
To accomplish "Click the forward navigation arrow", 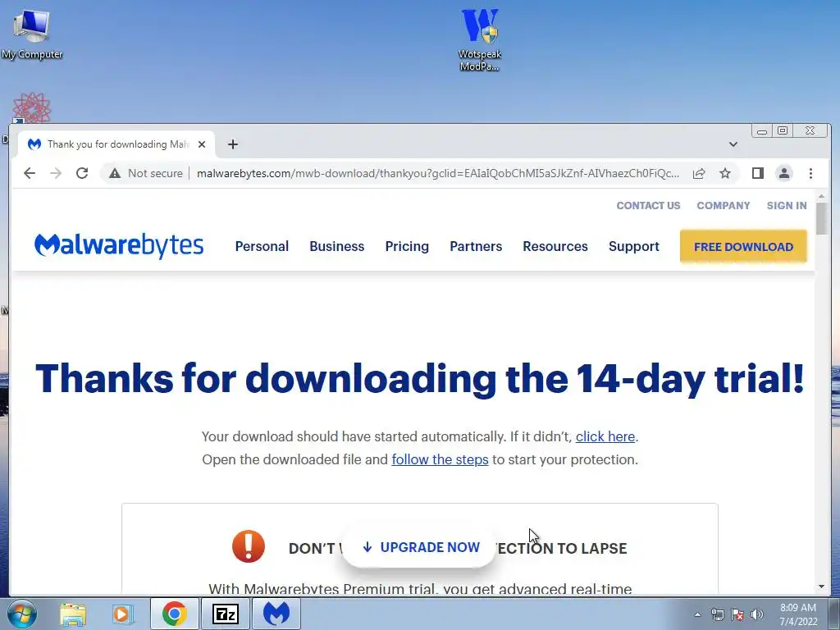I will 56,173.
